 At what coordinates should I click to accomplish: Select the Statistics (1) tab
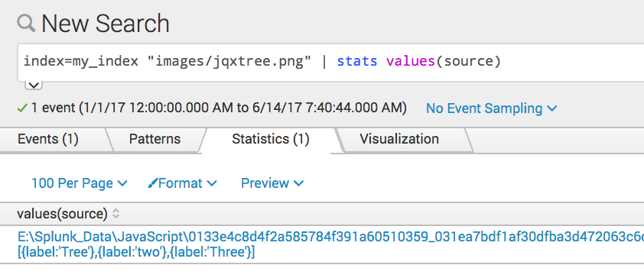tap(270, 140)
